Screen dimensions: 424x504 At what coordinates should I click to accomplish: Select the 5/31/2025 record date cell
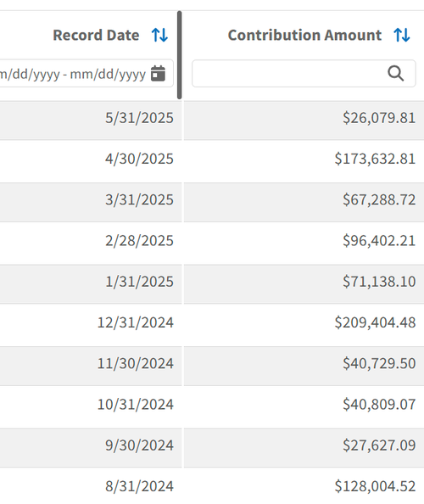91,118
